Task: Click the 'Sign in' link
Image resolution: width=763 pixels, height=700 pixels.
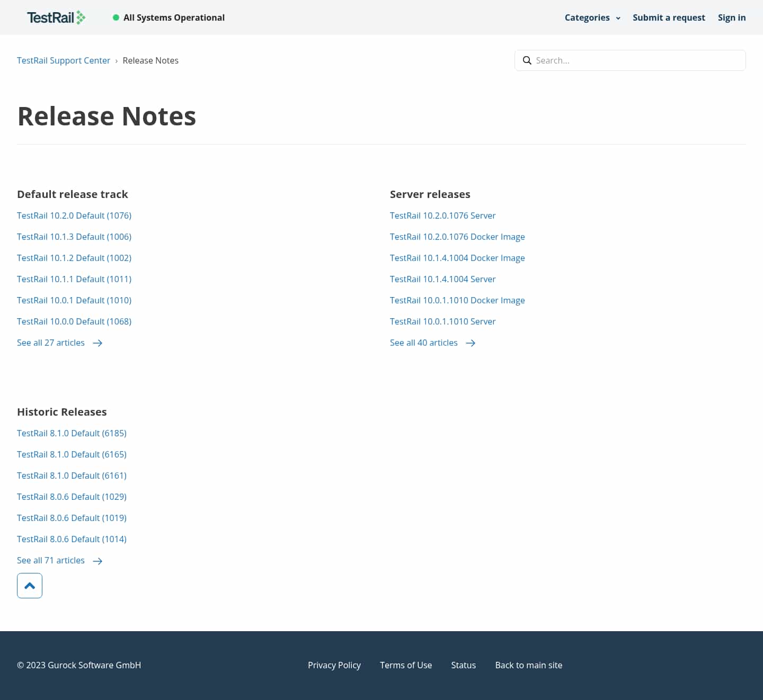Action: tap(732, 17)
